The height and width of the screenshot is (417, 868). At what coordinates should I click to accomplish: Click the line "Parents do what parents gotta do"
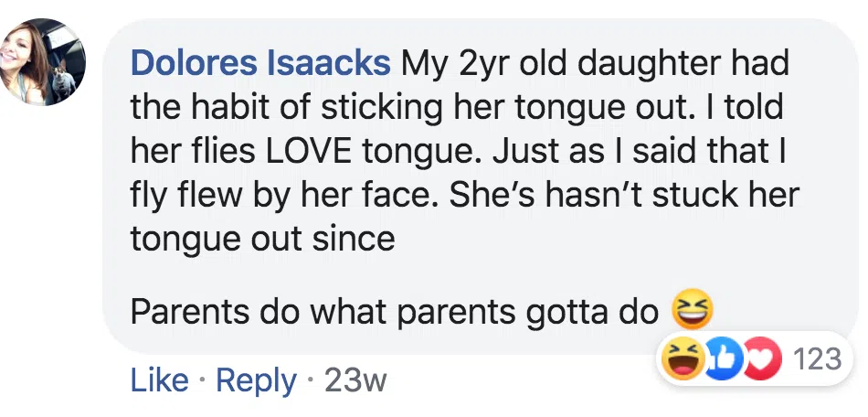[x=394, y=312]
